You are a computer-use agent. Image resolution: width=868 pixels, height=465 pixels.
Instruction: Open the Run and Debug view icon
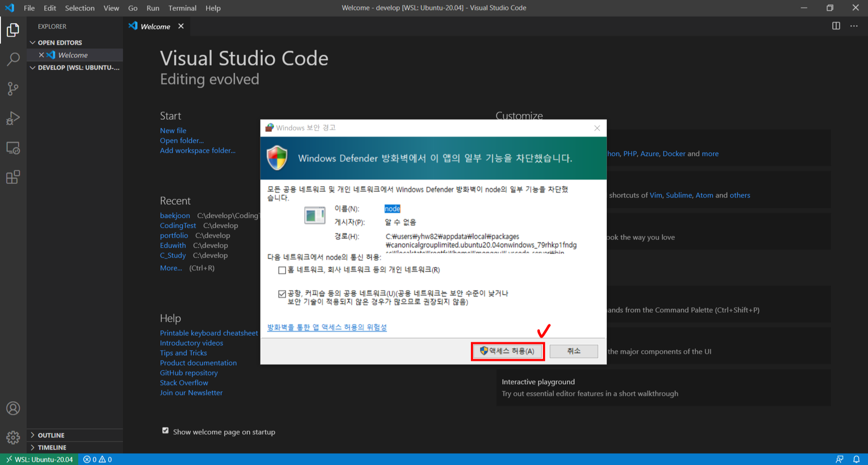(13, 118)
